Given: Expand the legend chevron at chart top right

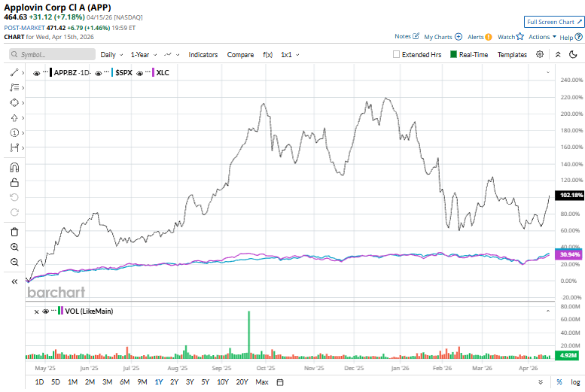Looking at the screenshot, I should click(548, 72).
